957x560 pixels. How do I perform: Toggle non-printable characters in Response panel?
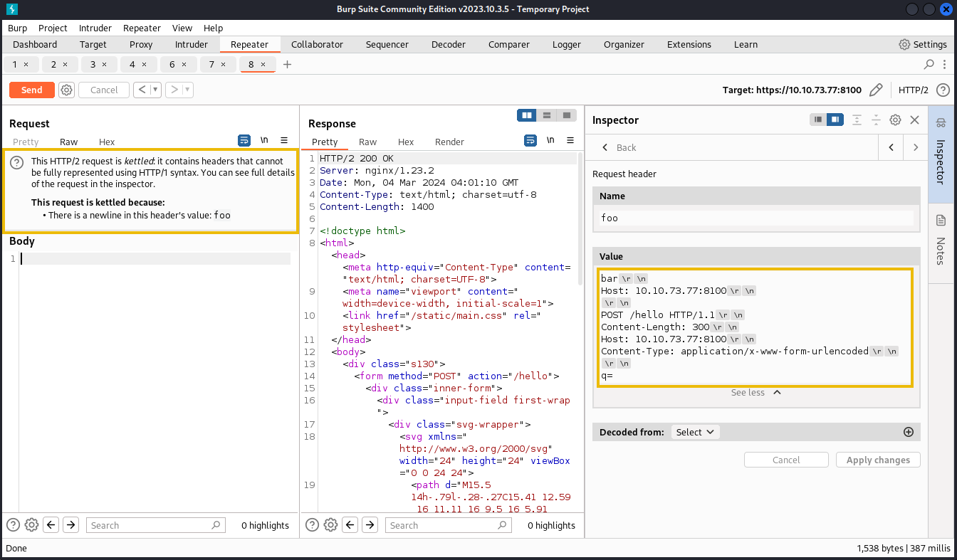pyautogui.click(x=550, y=140)
